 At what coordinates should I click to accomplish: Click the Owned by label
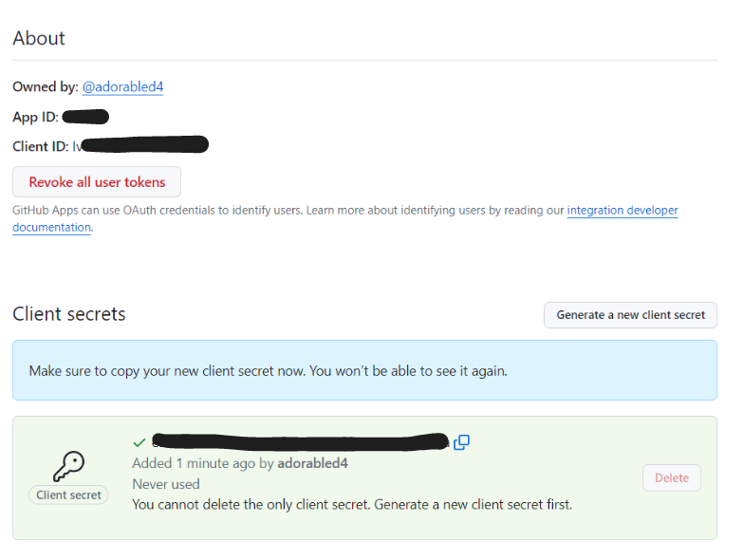point(45,87)
